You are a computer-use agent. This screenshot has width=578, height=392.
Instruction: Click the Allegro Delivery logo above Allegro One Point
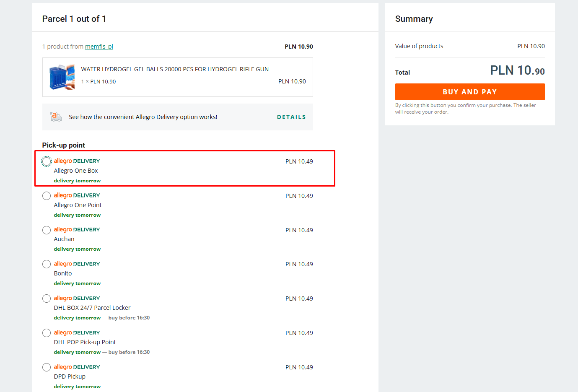tap(77, 195)
